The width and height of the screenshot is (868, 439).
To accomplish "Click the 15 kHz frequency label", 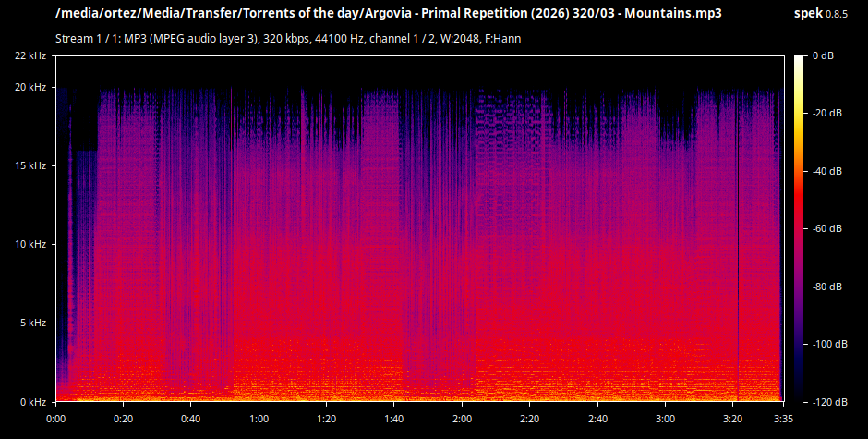I will [x=30, y=165].
